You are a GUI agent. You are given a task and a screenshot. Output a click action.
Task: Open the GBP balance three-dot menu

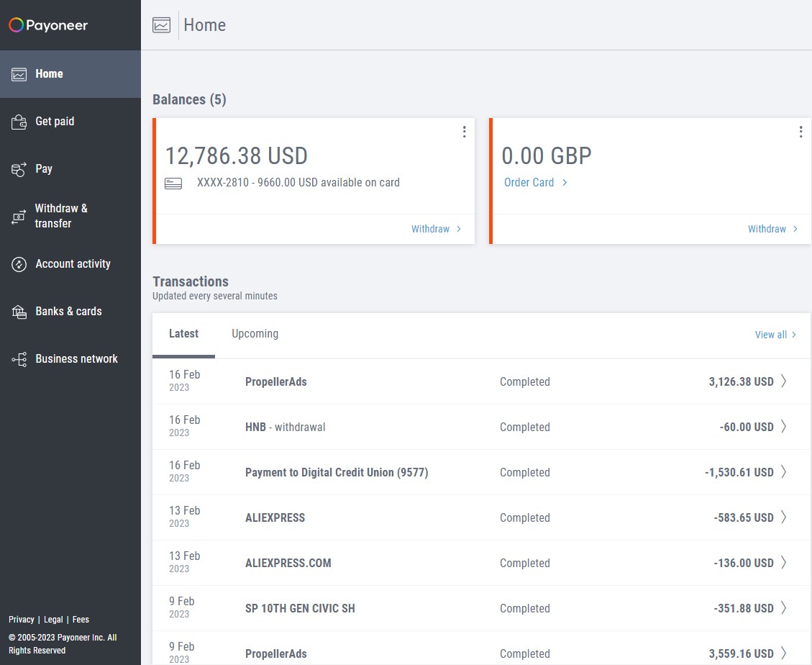(x=800, y=132)
